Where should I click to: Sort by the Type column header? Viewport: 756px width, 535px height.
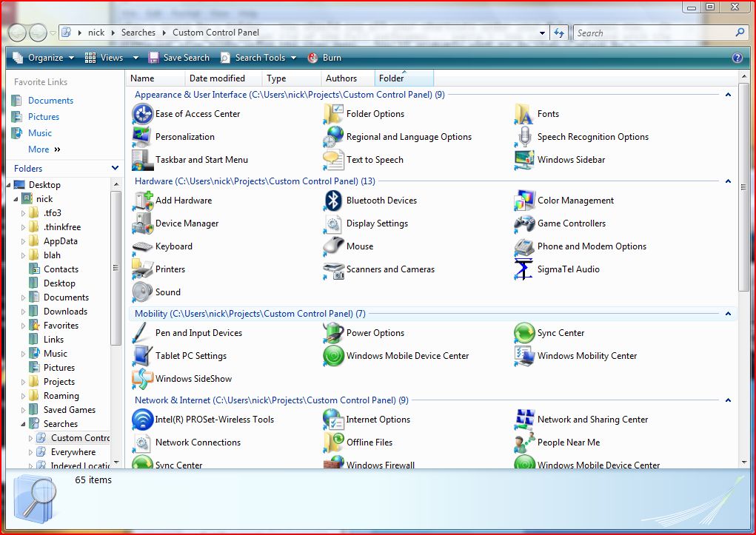292,78
